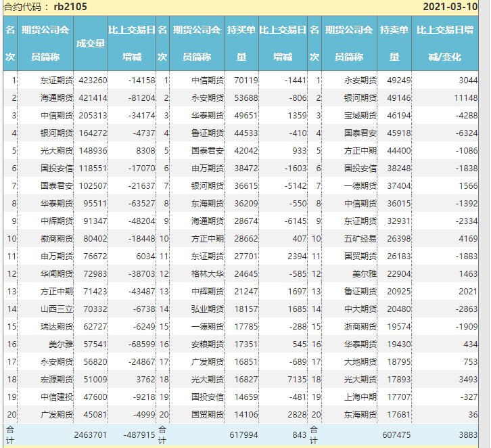Click volume value 76672
This screenshot has height=448, width=491.
click(95, 256)
